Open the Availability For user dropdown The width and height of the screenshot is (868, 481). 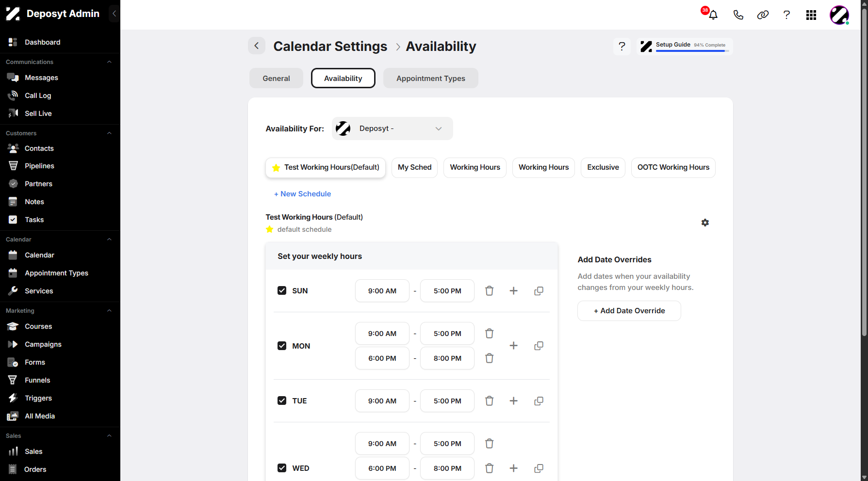pos(393,128)
